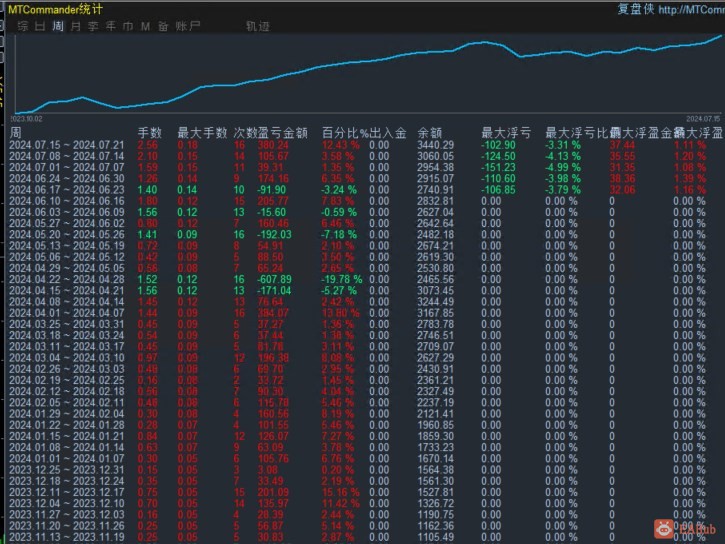Open the 轨迹 track tab

(258, 26)
